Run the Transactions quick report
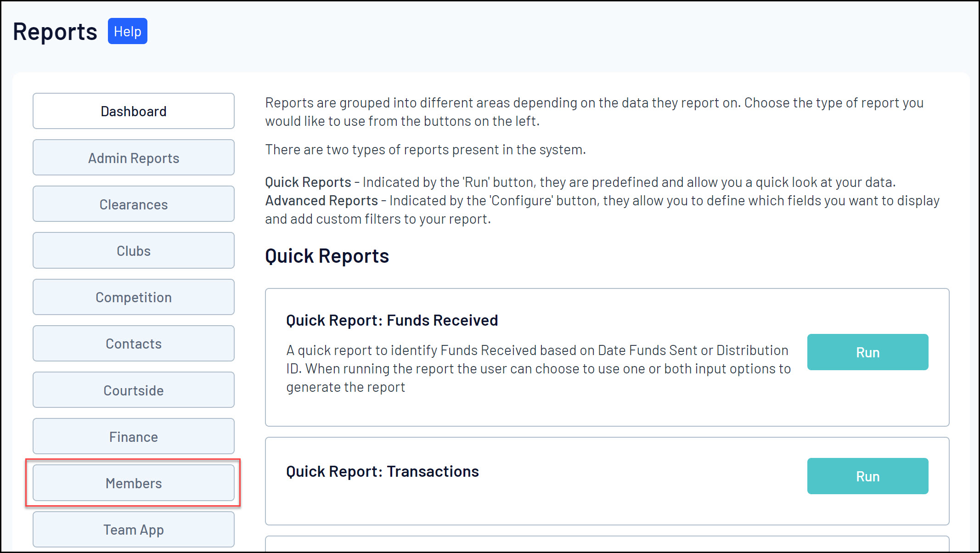Screen dimensions: 980x553 click(x=867, y=476)
